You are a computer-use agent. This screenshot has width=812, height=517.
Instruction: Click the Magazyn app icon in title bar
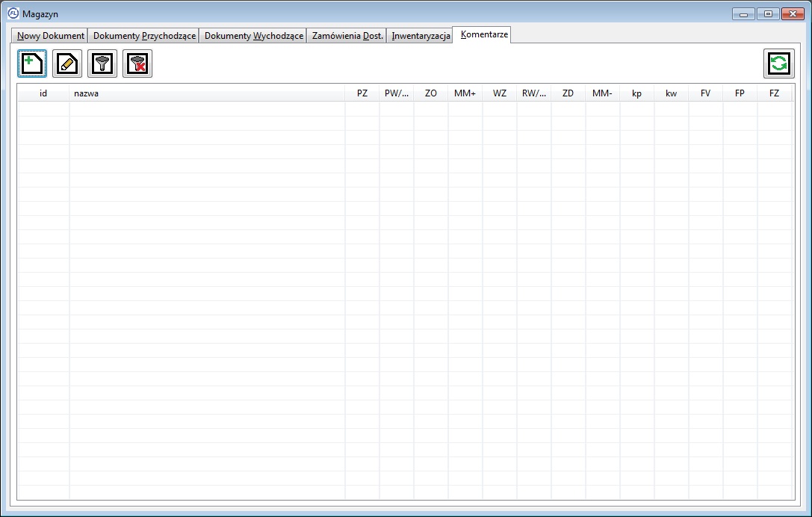[x=13, y=13]
